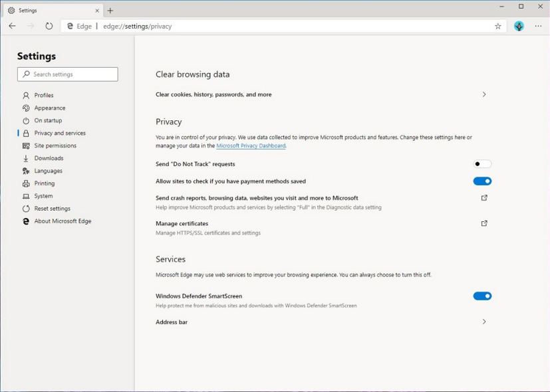Click the Languages icon in the sidebar
550x392 pixels.
[x=26, y=171]
